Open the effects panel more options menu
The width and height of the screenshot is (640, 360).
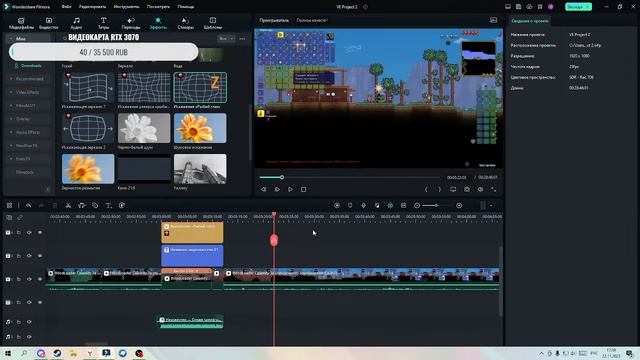pyautogui.click(x=242, y=39)
